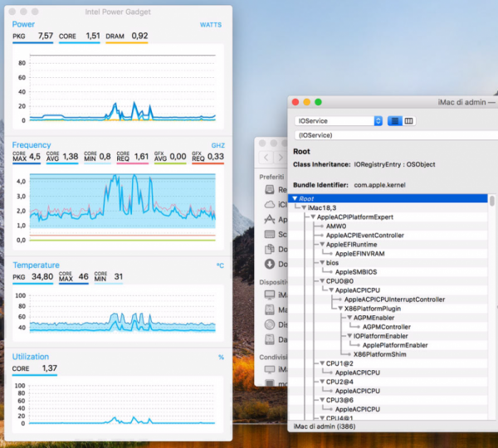Click the iMac di admin (i386) status bar
The width and height of the screenshot is (498, 448).
point(325,426)
